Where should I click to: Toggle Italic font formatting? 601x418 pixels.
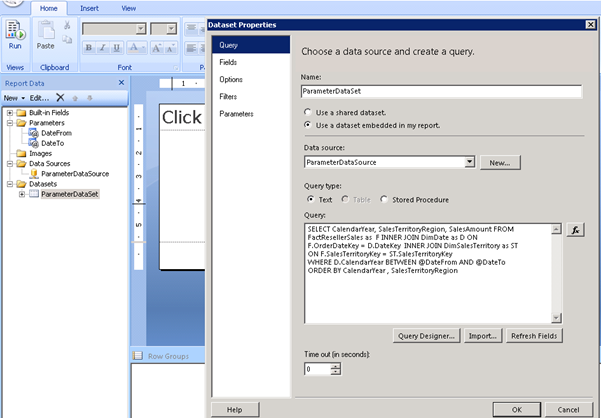[103, 47]
